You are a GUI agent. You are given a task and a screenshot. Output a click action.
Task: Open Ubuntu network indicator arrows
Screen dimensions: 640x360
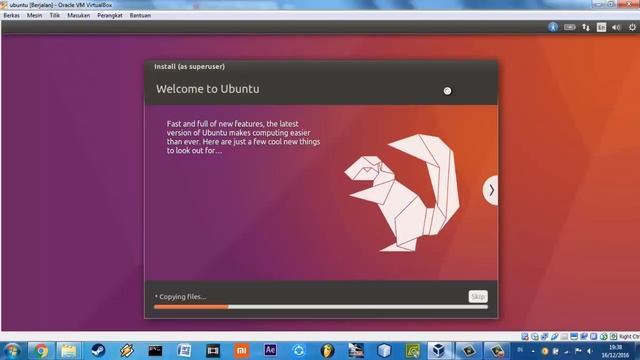pos(586,27)
